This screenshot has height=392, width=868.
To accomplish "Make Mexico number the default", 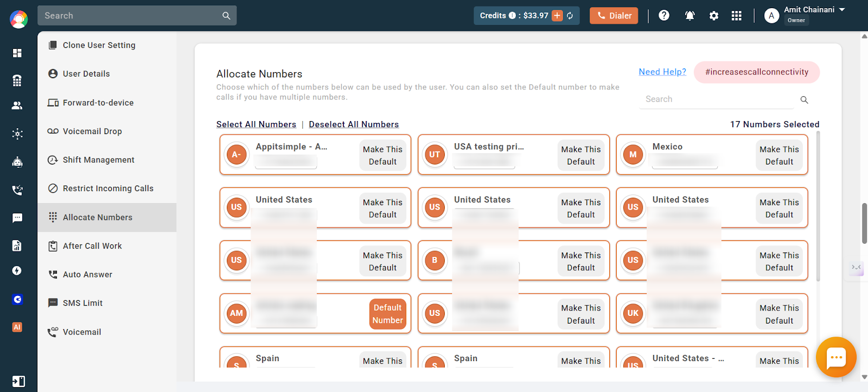I will (779, 155).
